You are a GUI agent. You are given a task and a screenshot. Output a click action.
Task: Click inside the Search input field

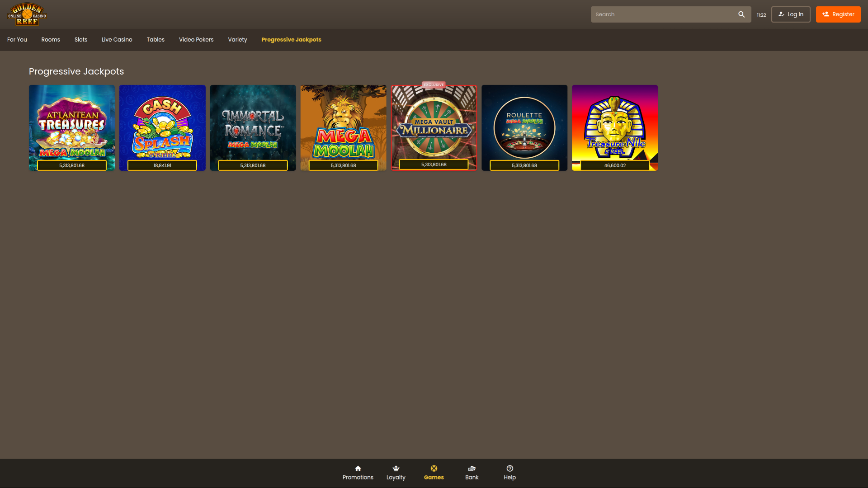pyautogui.click(x=660, y=14)
